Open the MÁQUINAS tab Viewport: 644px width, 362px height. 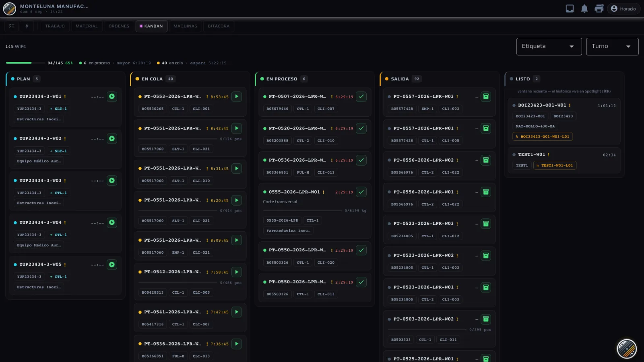coord(185,26)
